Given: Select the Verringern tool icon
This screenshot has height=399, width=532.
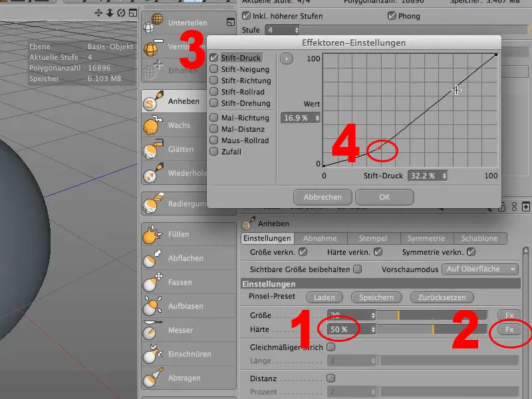Looking at the screenshot, I should (151, 47).
